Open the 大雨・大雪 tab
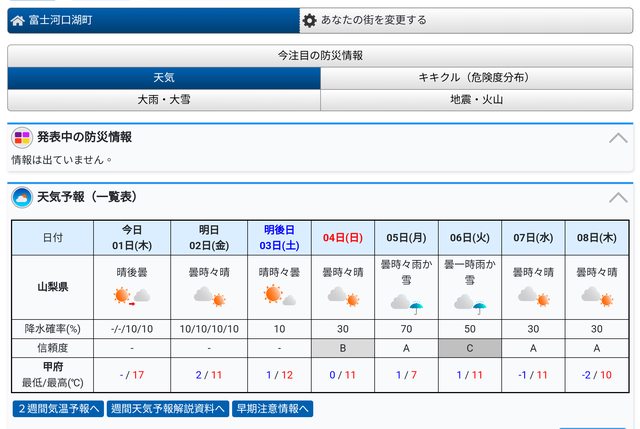640x429 pixels. [x=164, y=100]
